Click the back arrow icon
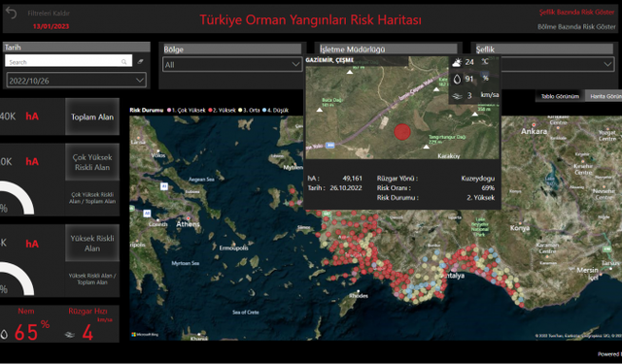Screen dimensions: 622x364 [x=11, y=13]
